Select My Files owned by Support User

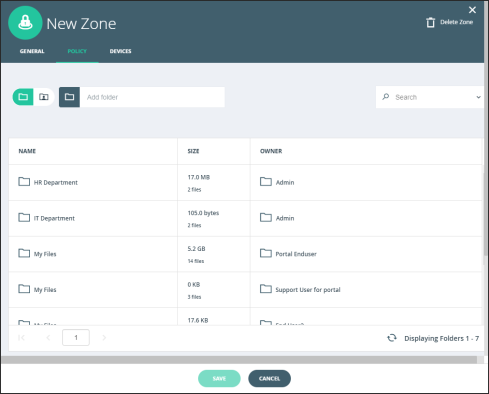pos(45,290)
